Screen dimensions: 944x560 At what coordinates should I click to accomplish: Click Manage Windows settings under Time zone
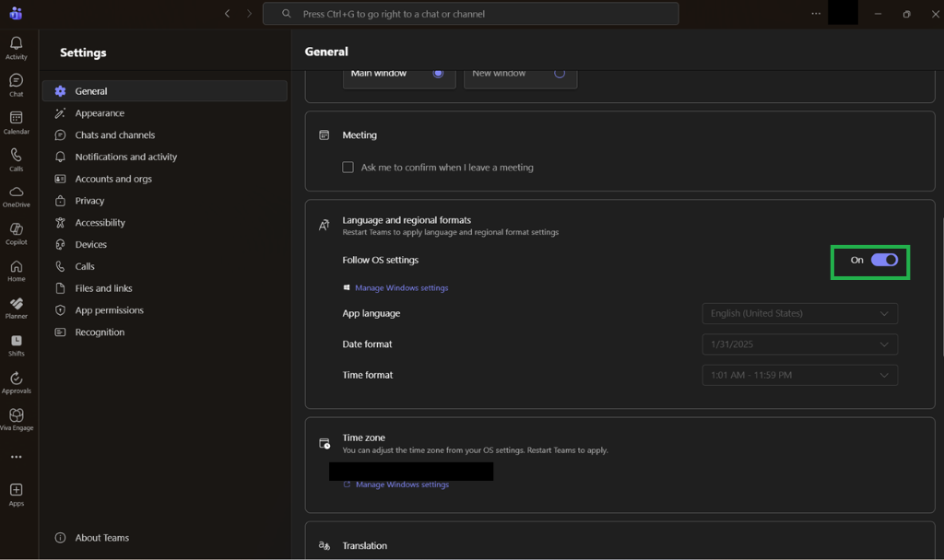[x=402, y=484]
